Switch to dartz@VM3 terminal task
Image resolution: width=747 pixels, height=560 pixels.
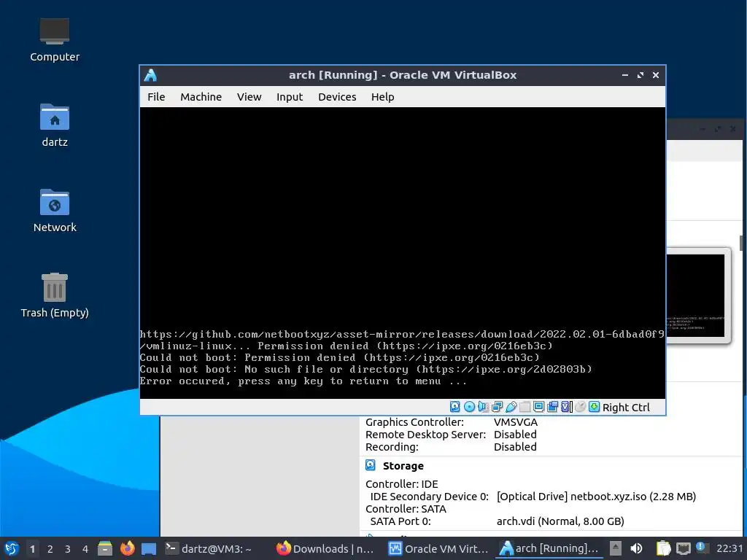209,548
